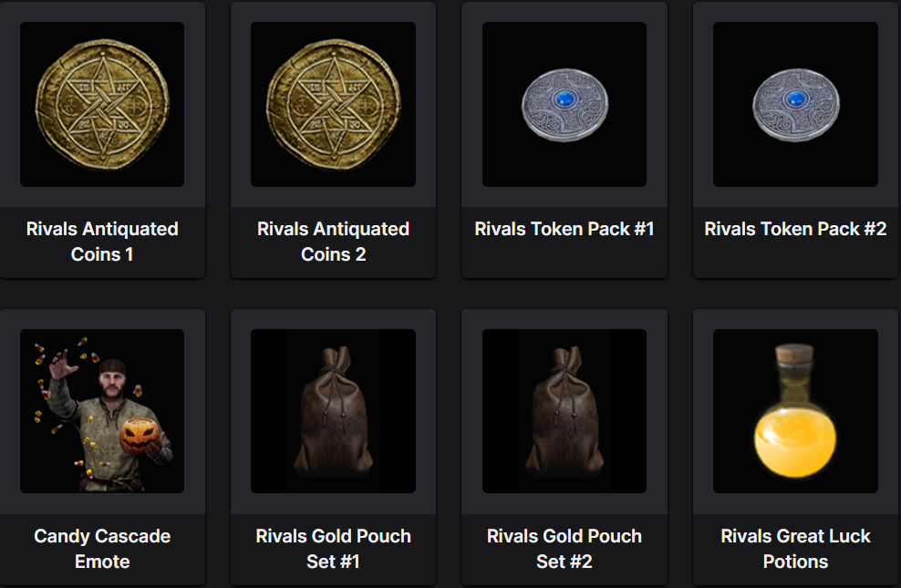Click the "Rivals Gold Pouch Set #1" label
901x588 pixels.
[x=333, y=549]
